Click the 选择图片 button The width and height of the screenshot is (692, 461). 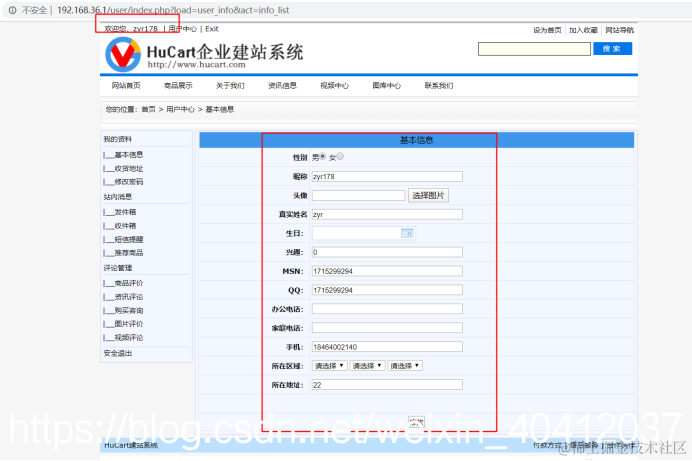(428, 195)
